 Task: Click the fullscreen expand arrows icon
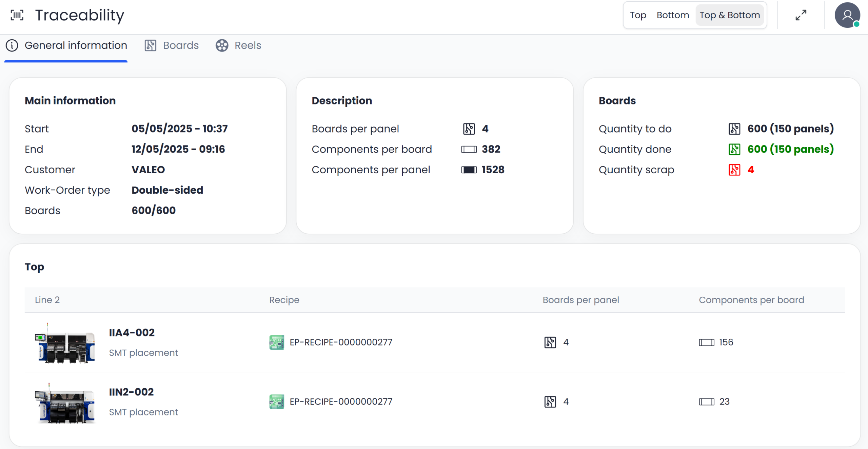801,15
